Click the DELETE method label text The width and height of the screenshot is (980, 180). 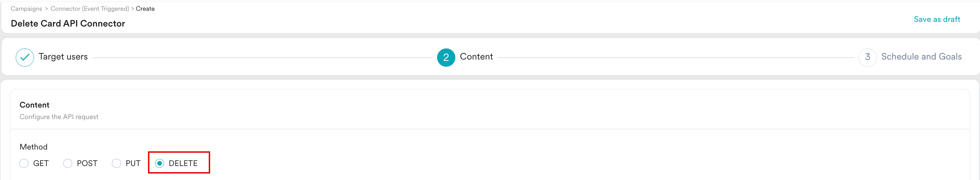[x=183, y=163]
